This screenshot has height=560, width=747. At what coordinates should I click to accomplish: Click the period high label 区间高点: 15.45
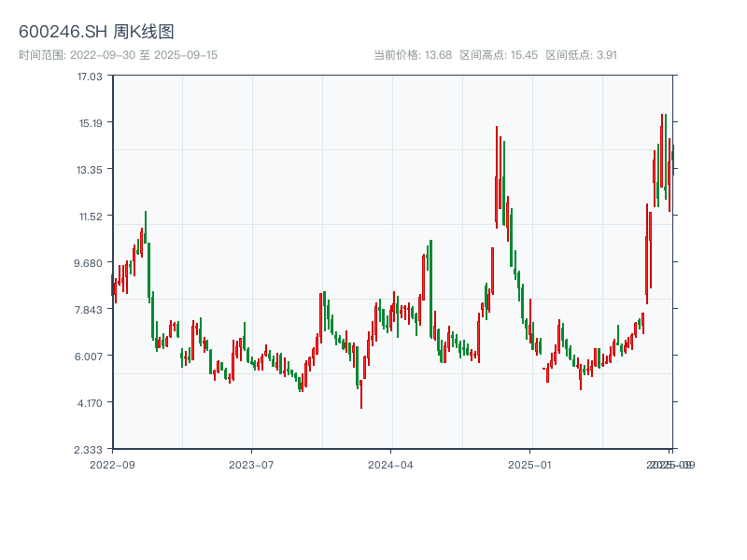click(499, 55)
